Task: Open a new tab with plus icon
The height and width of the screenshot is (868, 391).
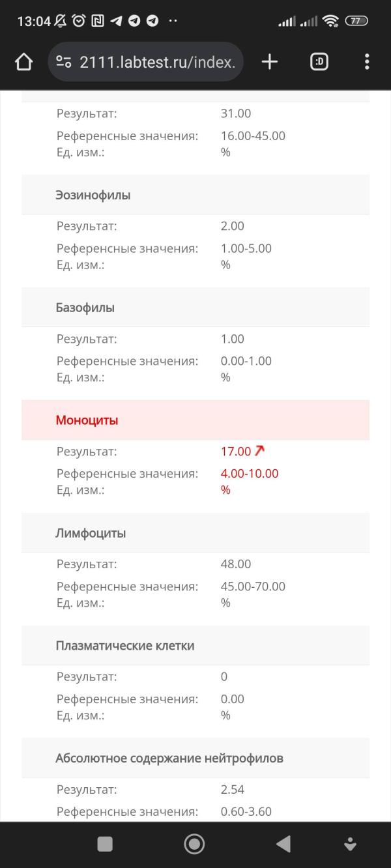Action: 269,62
